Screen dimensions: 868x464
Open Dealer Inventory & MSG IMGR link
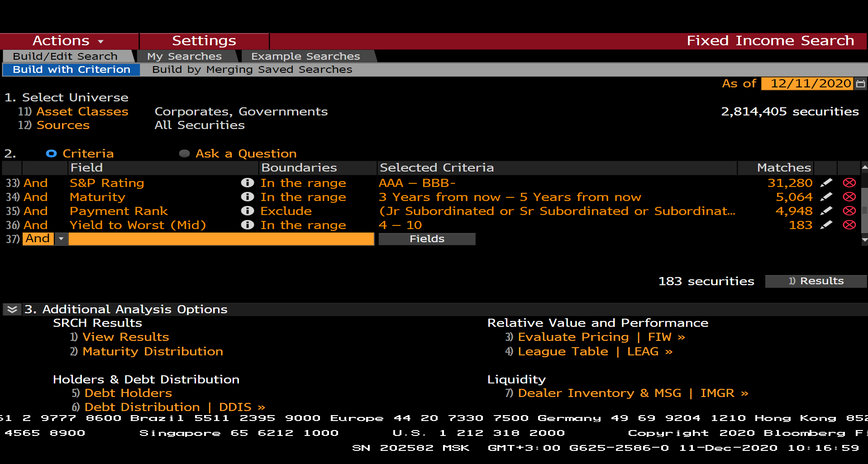pos(633,393)
